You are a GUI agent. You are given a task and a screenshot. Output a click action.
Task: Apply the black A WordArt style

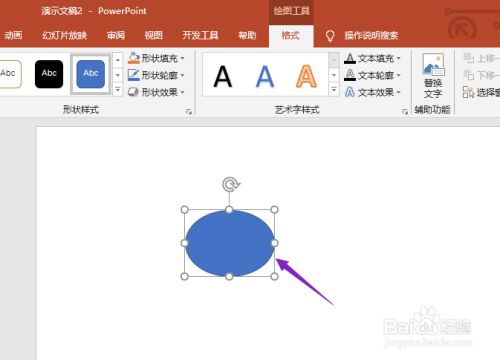pos(223,76)
